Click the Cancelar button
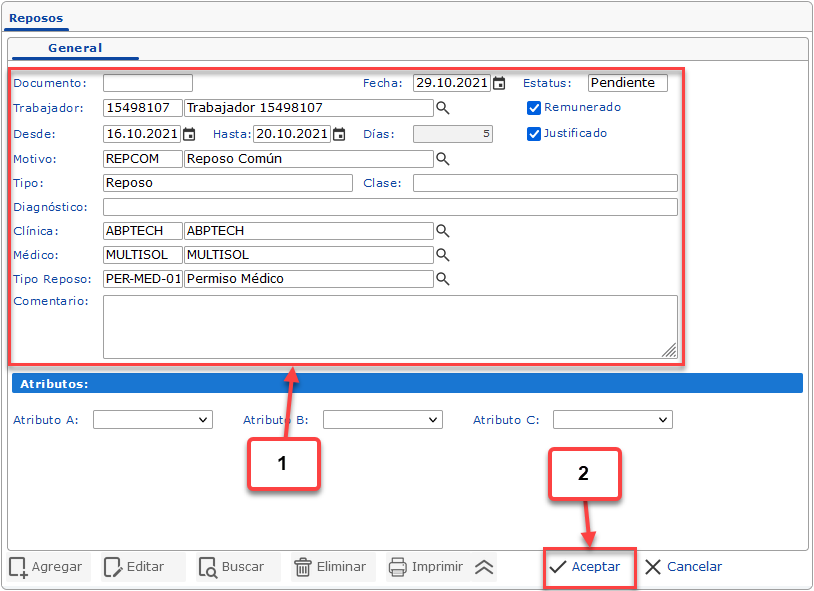Image resolution: width=814 pixels, height=591 pixels. tap(683, 567)
